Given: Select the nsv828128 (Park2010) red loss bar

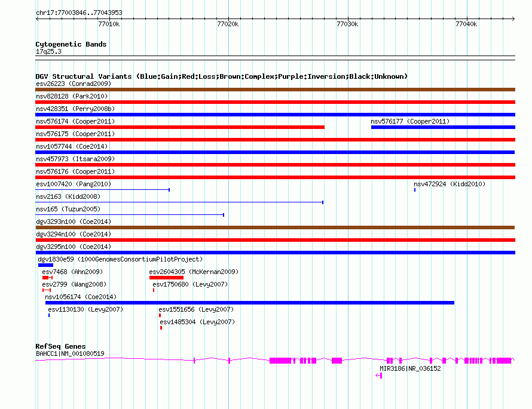Looking at the screenshot, I should point(275,102).
